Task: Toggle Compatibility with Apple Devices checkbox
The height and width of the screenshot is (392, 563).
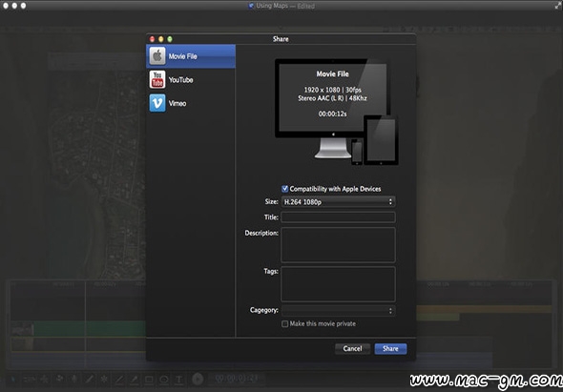Action: (x=284, y=189)
